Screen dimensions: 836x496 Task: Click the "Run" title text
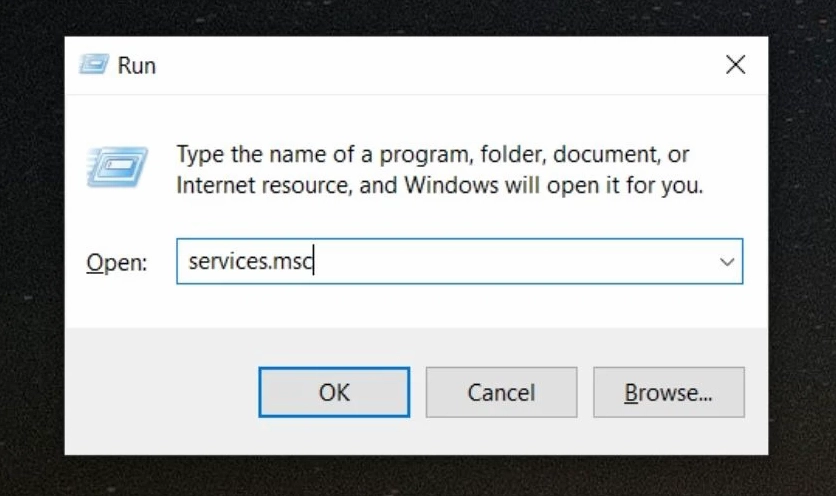(137, 66)
